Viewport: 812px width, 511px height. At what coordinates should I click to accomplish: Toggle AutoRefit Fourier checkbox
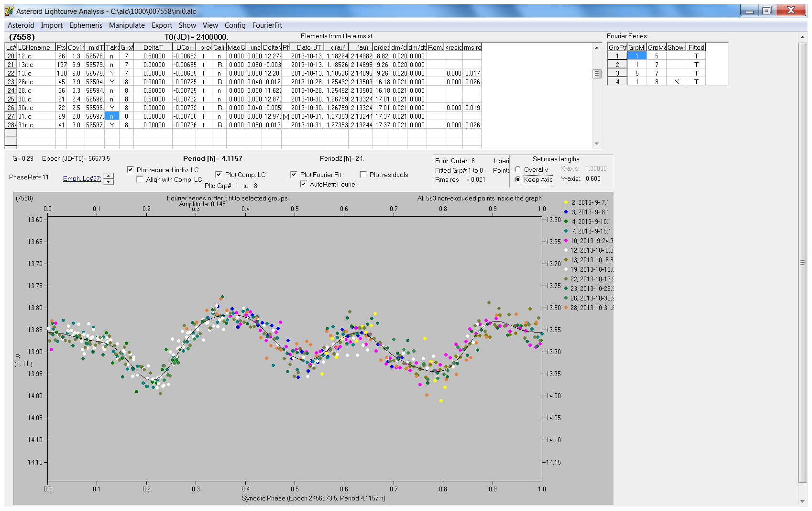[x=303, y=184]
